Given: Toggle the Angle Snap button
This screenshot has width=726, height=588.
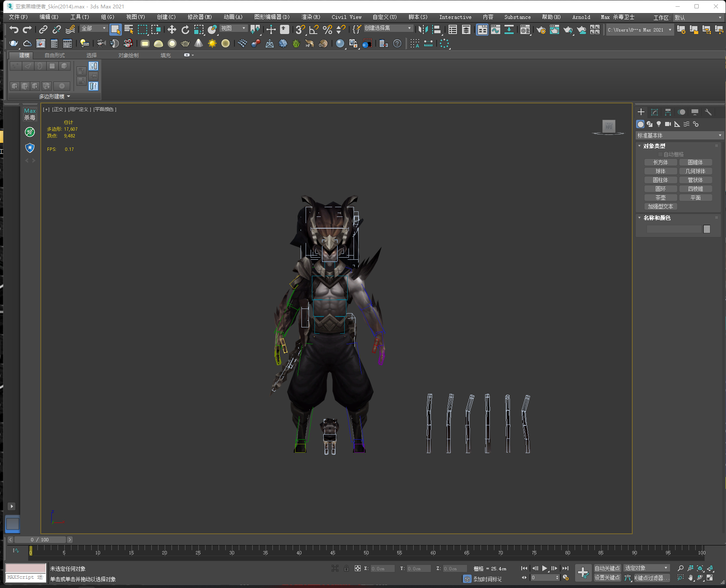Looking at the screenshot, I should 314,29.
